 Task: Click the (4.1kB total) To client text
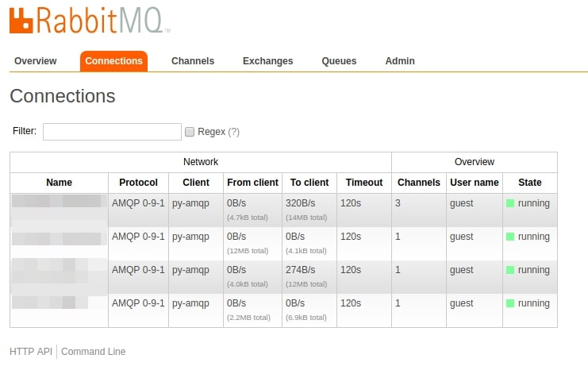pyautogui.click(x=306, y=251)
